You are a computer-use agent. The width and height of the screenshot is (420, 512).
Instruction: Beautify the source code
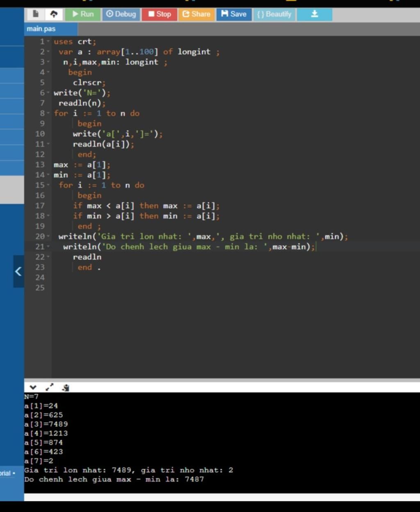(274, 14)
